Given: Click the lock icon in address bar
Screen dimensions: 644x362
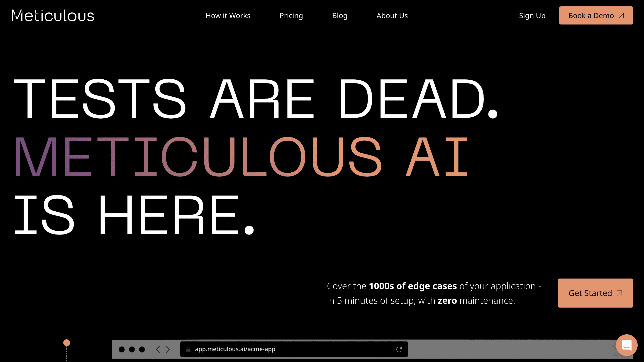Looking at the screenshot, I should tap(188, 349).
